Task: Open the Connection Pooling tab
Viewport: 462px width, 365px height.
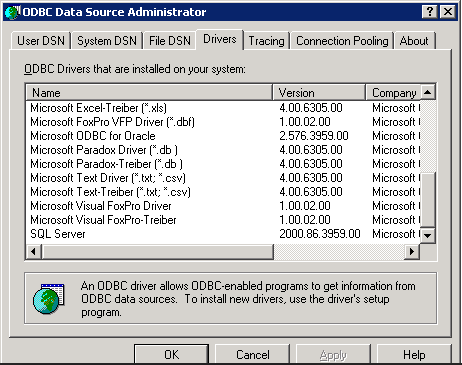Action: (342, 41)
